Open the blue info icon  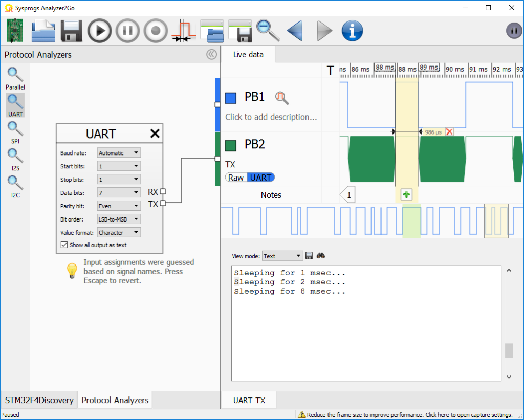pyautogui.click(x=352, y=31)
